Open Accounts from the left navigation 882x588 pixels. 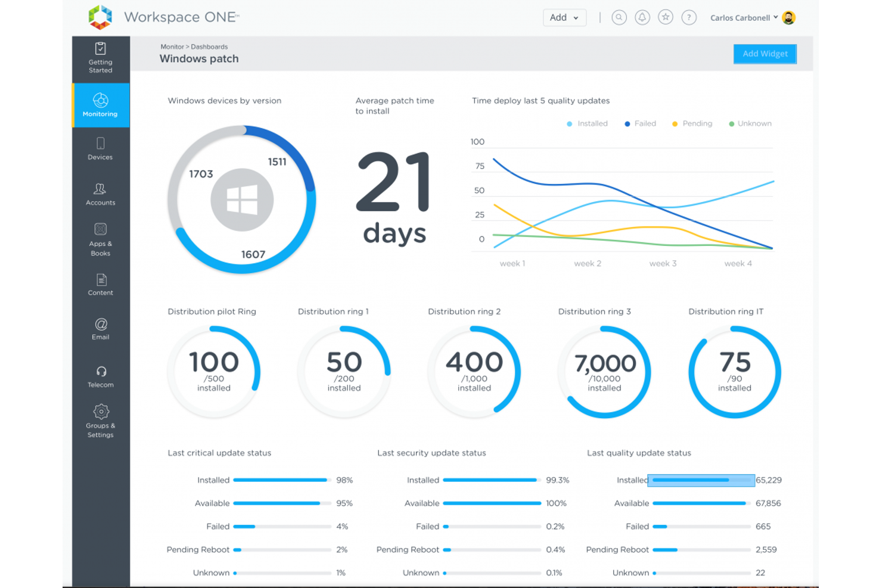[x=100, y=194]
